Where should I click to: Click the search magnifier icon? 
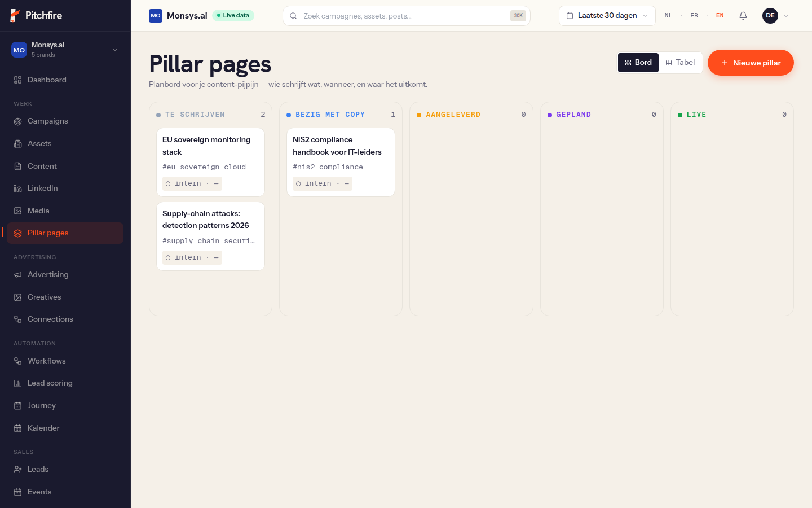(x=293, y=16)
